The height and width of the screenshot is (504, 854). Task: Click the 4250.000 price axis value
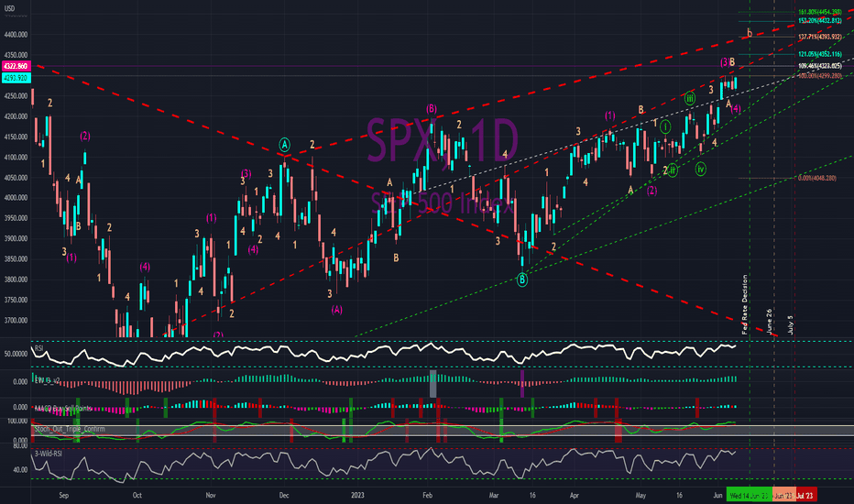coord(16,96)
